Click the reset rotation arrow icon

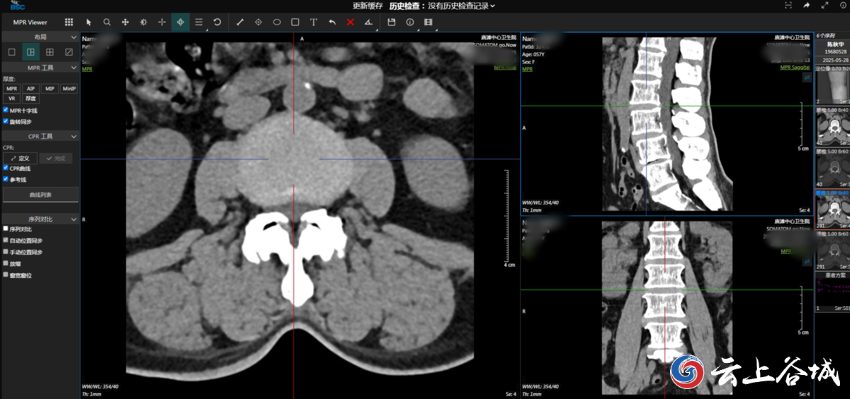point(217,22)
